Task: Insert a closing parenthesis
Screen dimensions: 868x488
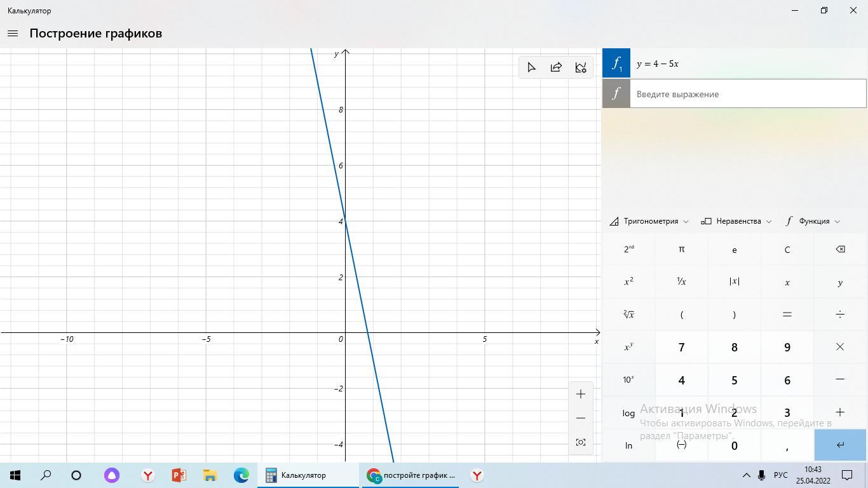Action: (x=734, y=315)
